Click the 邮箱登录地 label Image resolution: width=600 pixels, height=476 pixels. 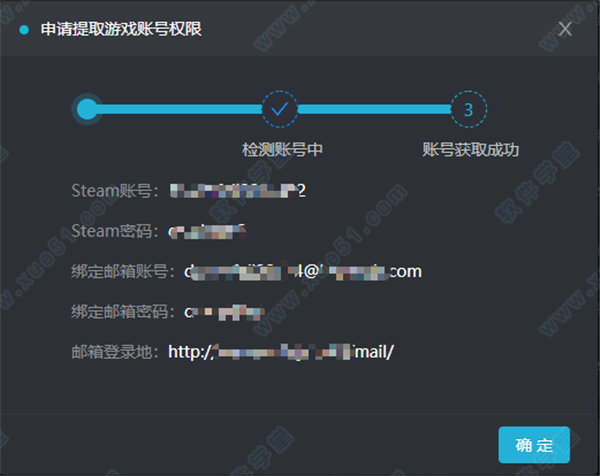click(x=115, y=352)
